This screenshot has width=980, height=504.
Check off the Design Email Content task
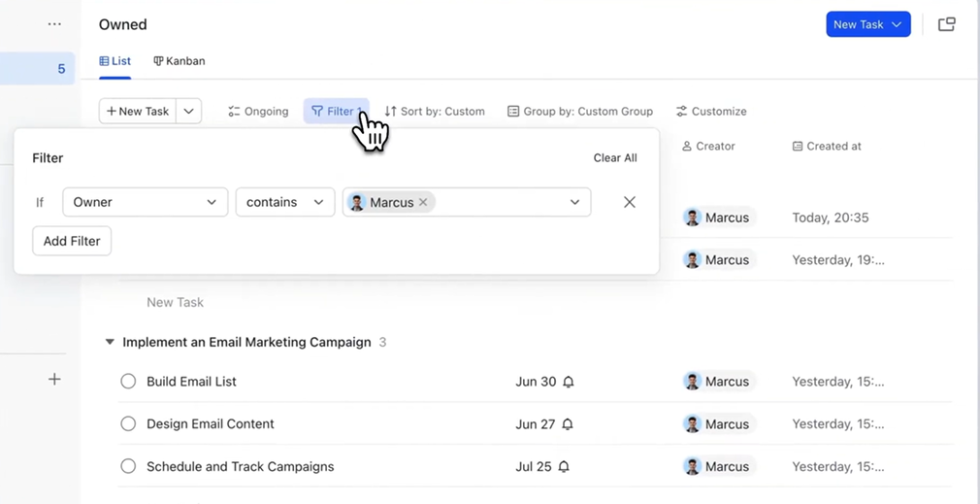point(128,424)
